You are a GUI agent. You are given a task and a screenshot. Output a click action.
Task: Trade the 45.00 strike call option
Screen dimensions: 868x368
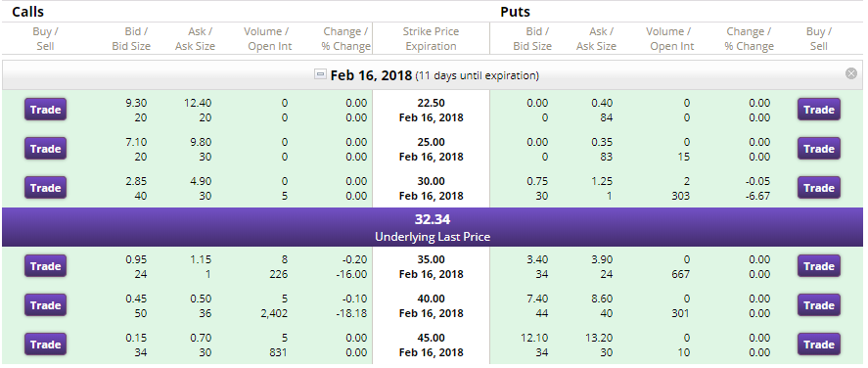pyautogui.click(x=45, y=345)
